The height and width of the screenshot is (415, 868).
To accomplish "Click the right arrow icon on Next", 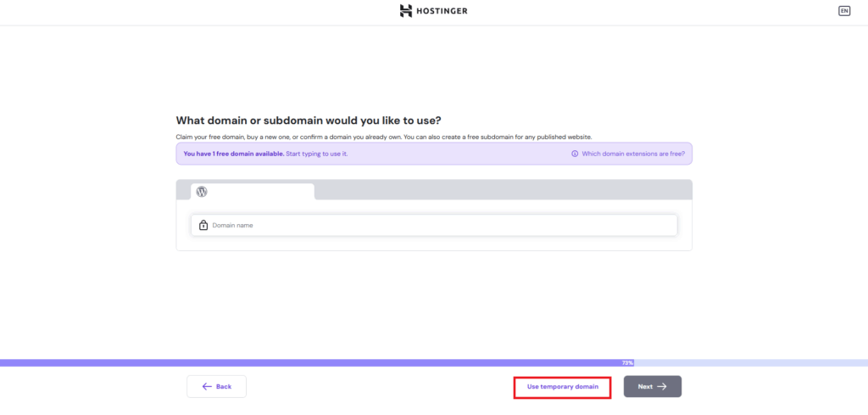I will [x=662, y=386].
